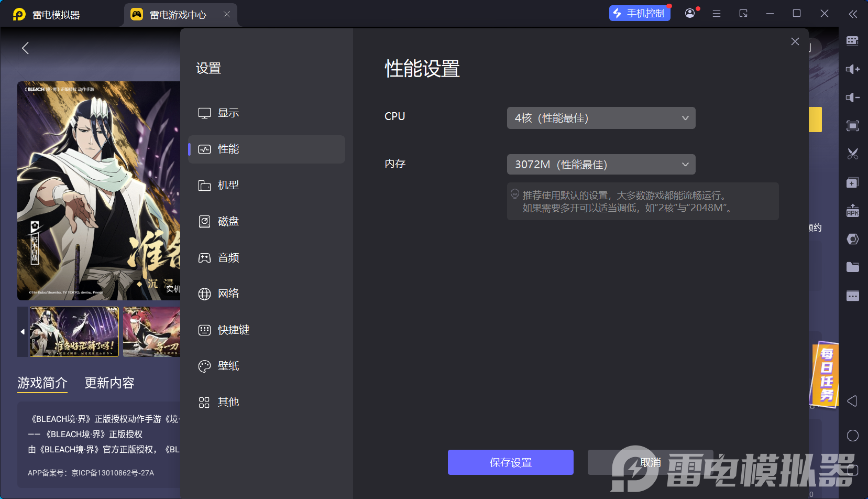Click the 保存设置 button

click(510, 462)
